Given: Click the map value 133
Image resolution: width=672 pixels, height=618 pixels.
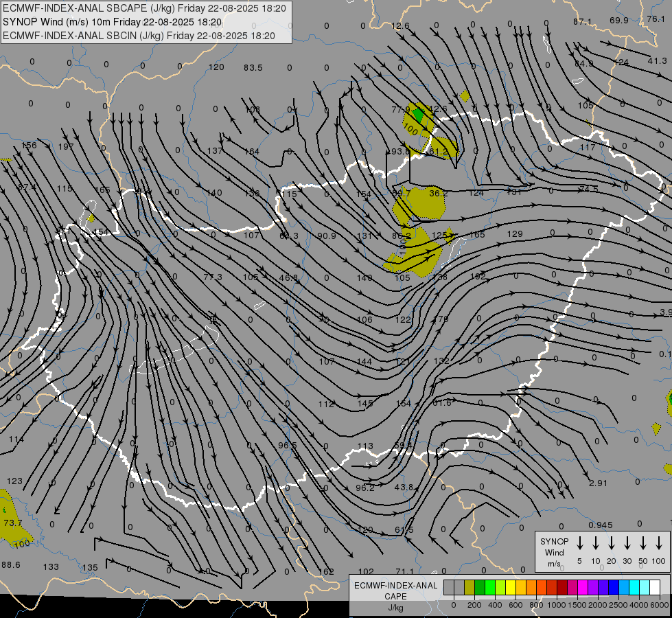Looking at the screenshot, I should (x=51, y=567).
